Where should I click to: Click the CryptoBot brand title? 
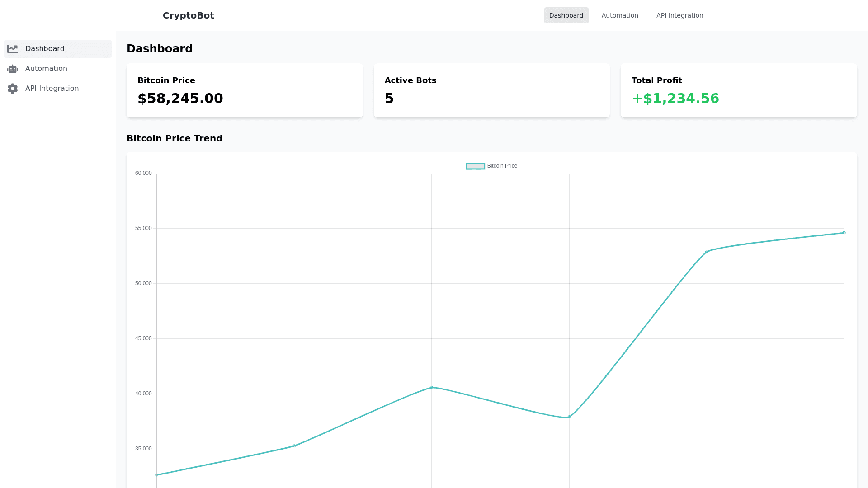[x=189, y=15]
